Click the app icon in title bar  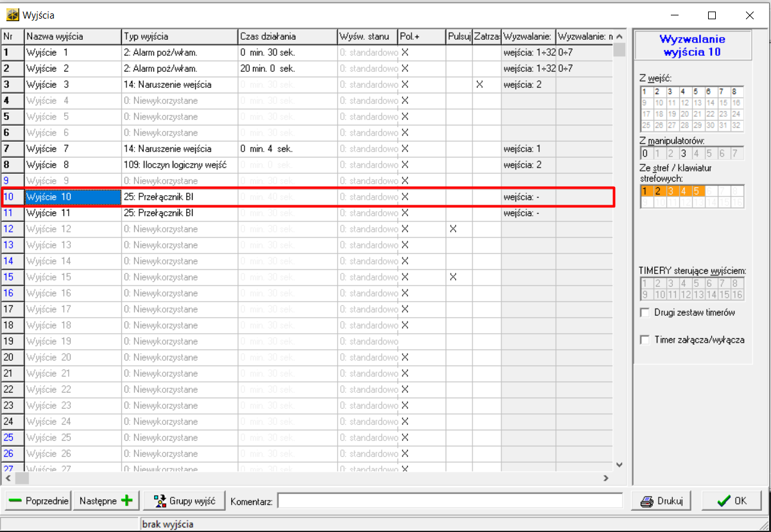[12, 14]
